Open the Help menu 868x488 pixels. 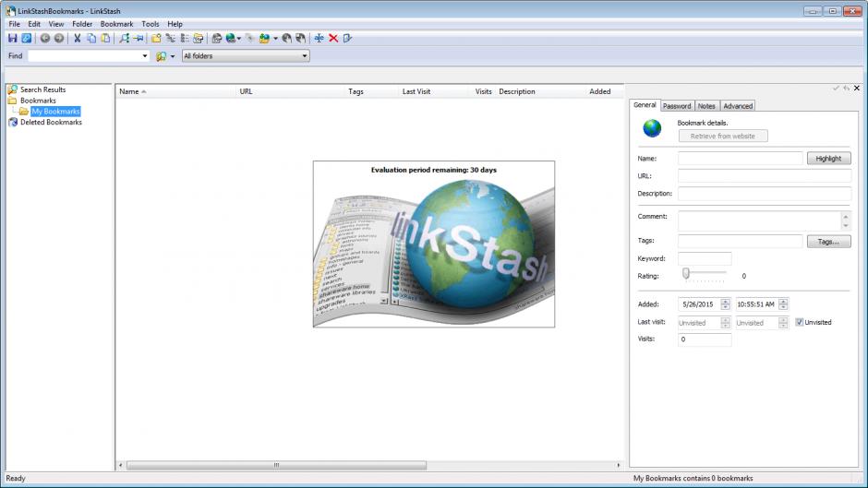(x=175, y=24)
